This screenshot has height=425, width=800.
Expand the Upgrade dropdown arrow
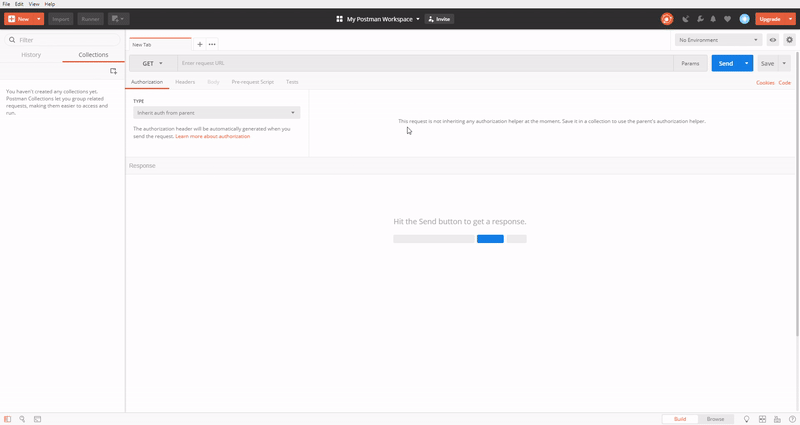(790, 19)
